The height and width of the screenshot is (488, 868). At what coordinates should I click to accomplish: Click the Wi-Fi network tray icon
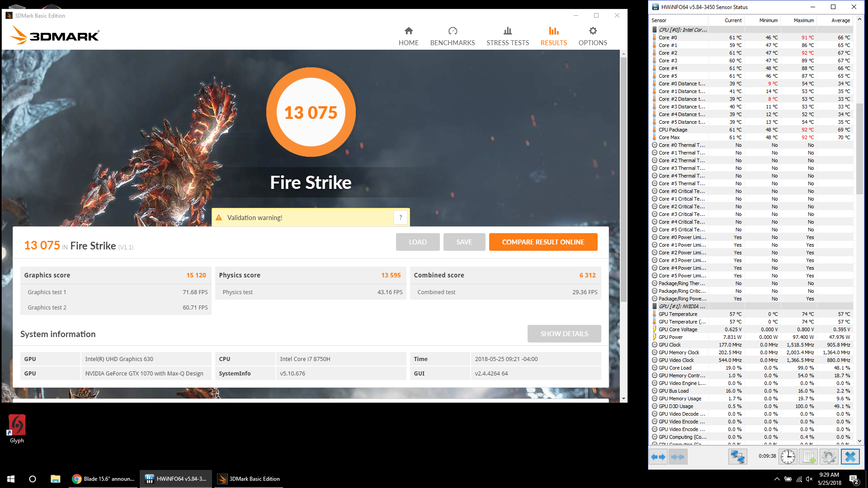click(x=799, y=479)
